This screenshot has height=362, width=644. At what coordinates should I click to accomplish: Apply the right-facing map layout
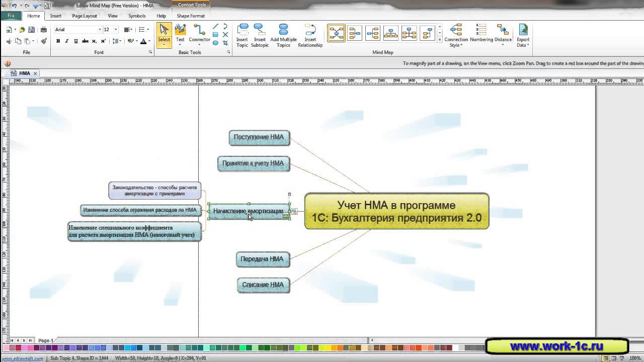(373, 33)
